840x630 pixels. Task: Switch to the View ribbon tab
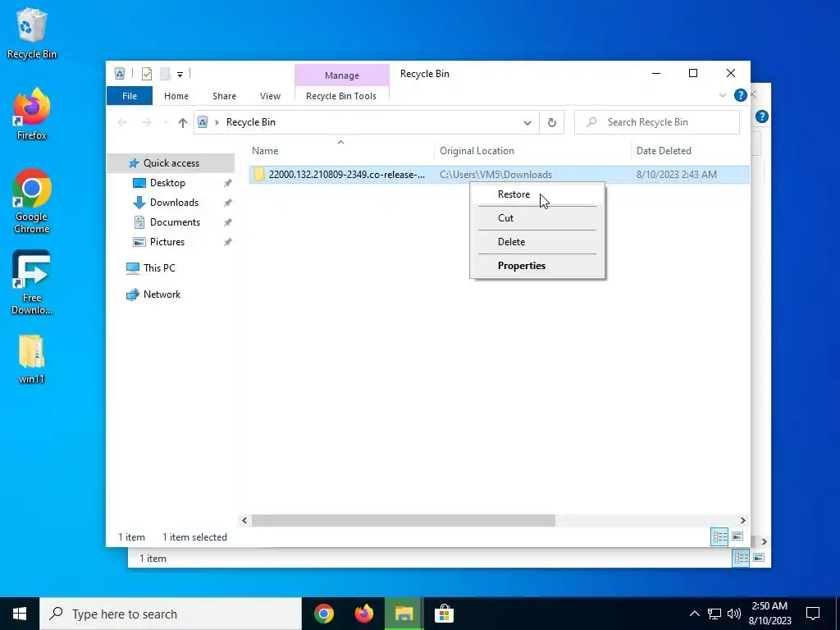pyautogui.click(x=270, y=96)
